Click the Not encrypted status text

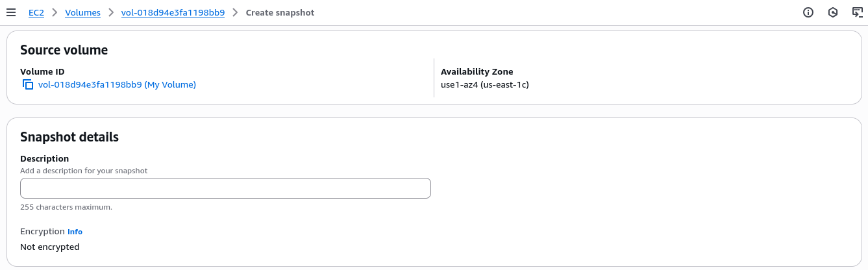[50, 247]
